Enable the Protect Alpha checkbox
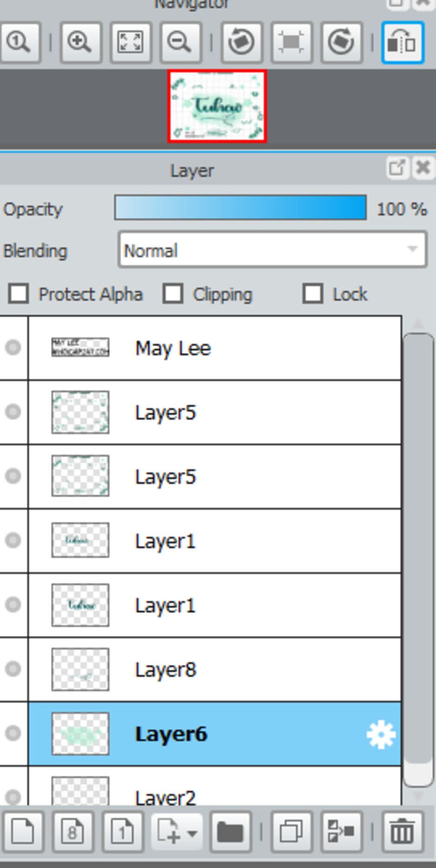Image resolution: width=436 pixels, height=868 pixels. point(19,294)
